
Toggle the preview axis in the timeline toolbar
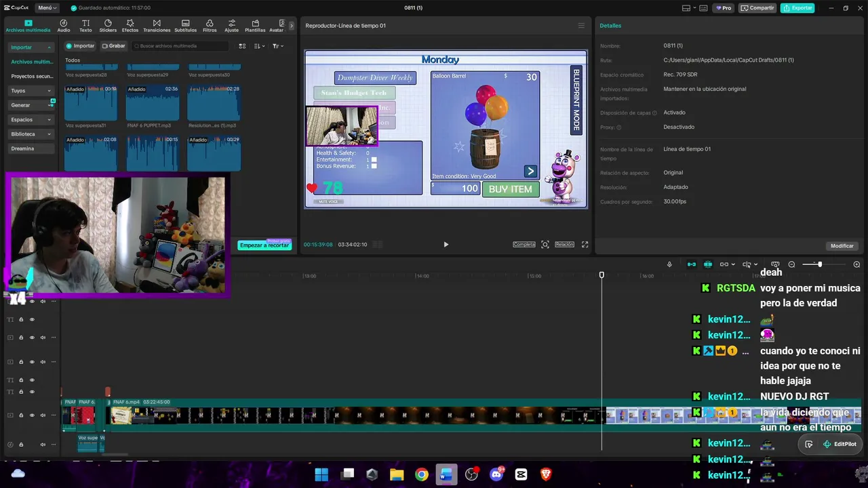(747, 264)
